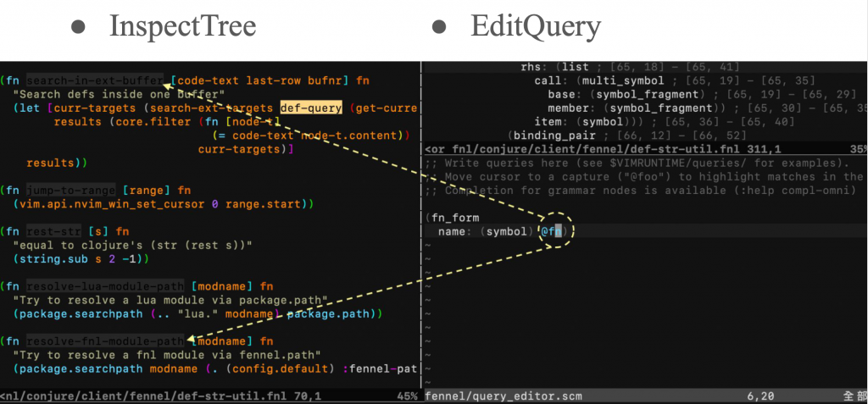Click the function name search-in-ext-buffer

click(x=95, y=80)
